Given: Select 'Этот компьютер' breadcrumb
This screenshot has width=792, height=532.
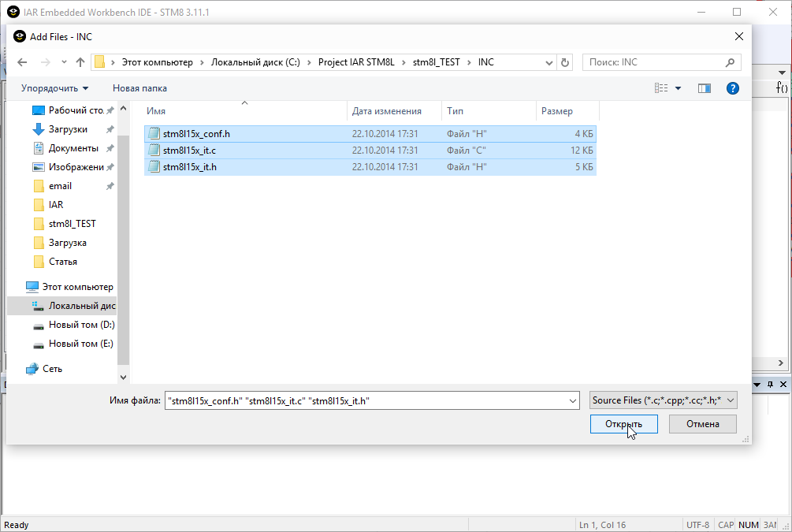Looking at the screenshot, I should point(157,62).
